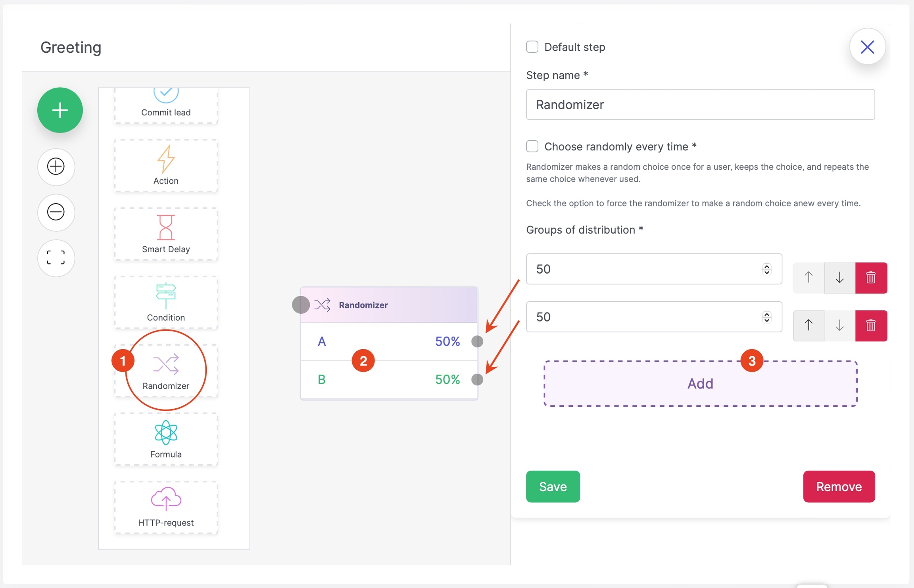Pick the Smart Delay step block
The height and width of the screenshot is (588, 914).
[166, 234]
